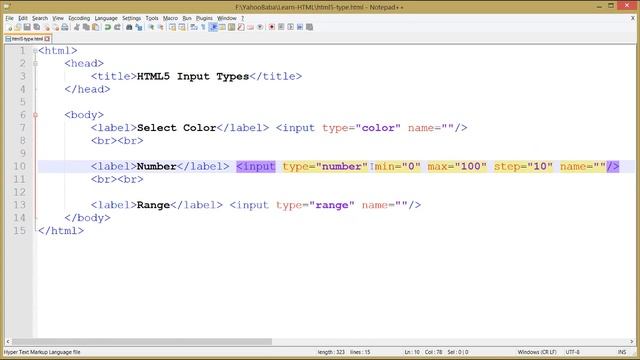
Task: Stop macro recording toolbar button
Action: click(x=281, y=27)
